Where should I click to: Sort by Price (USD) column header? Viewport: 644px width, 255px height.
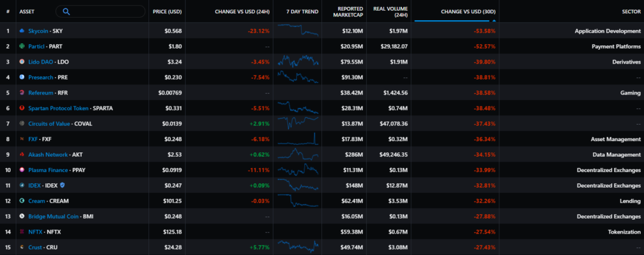tap(167, 11)
